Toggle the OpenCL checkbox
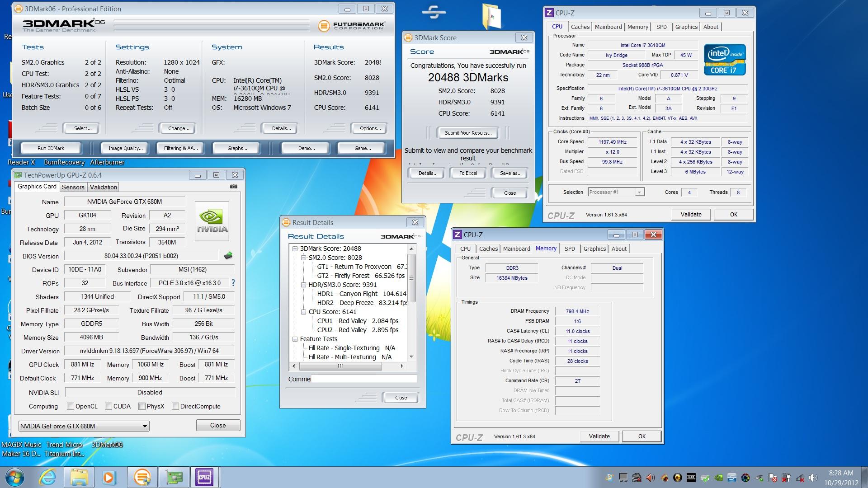The image size is (868, 488). pos(71,406)
